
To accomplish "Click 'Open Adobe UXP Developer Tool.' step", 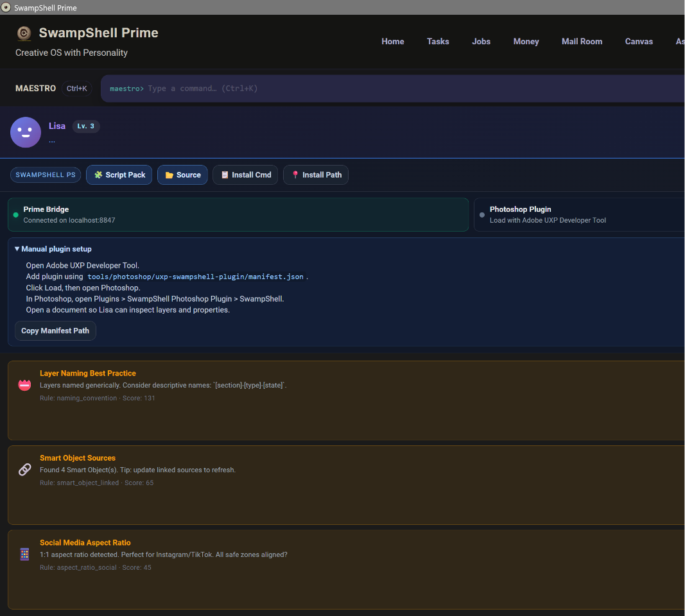I will [x=83, y=266].
